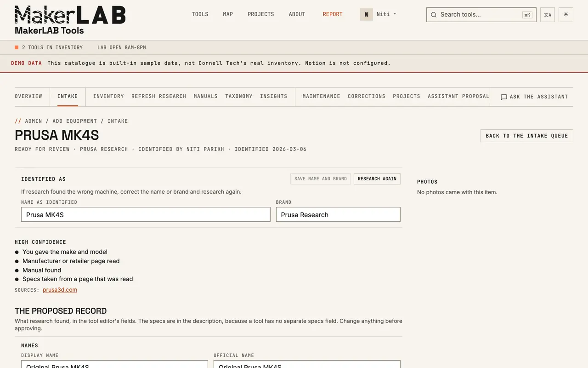Focus the Search tools box
Image resolution: width=588 pixels, height=368 pixels.
pos(481,15)
